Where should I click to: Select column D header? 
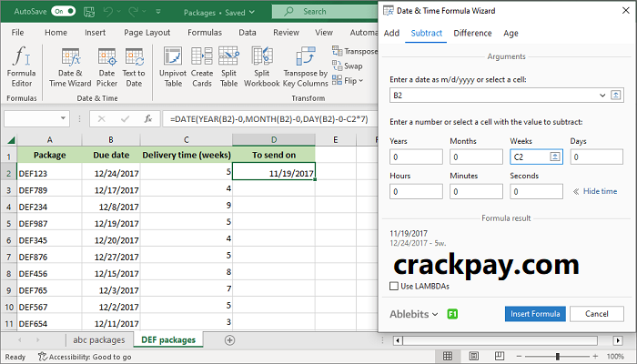(x=274, y=140)
